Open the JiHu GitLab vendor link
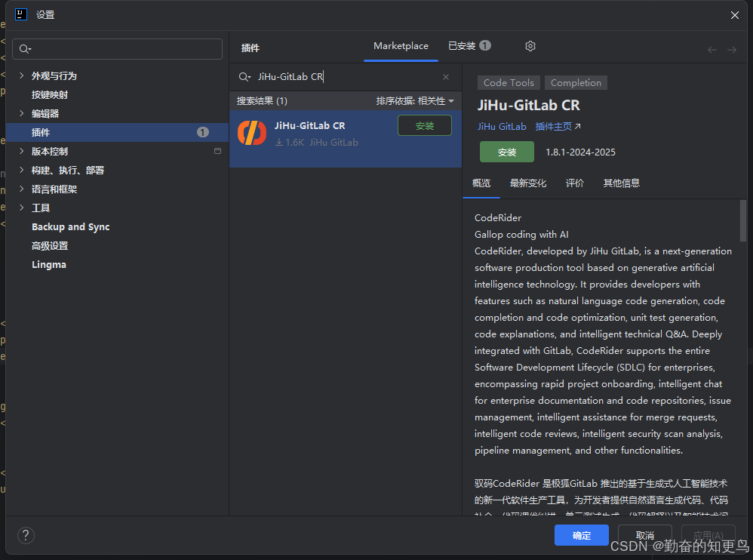The image size is (753, 560). tap(502, 126)
